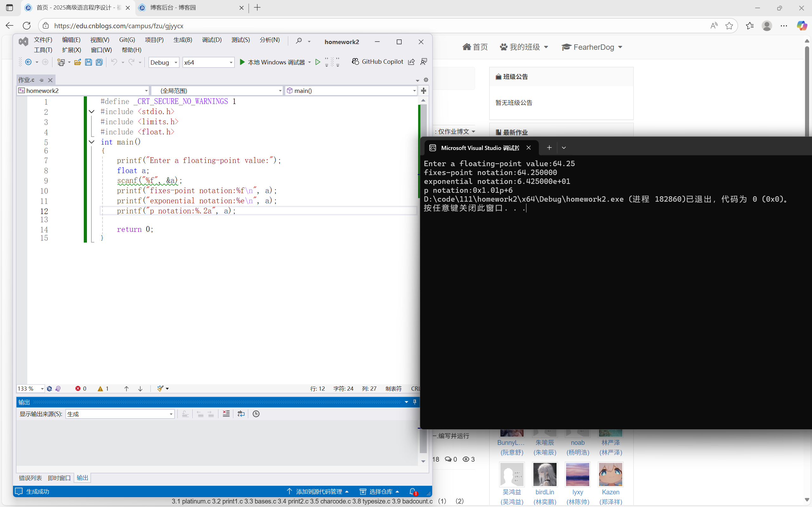Click the Save All toolbar icon
The width and height of the screenshot is (812, 507).
click(99, 62)
